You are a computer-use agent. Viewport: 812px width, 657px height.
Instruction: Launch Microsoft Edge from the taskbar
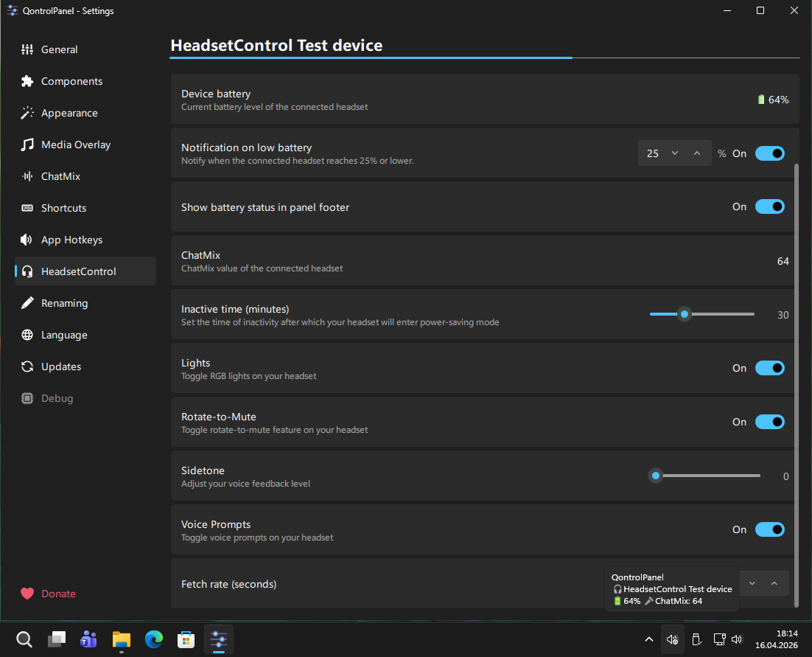[154, 639]
